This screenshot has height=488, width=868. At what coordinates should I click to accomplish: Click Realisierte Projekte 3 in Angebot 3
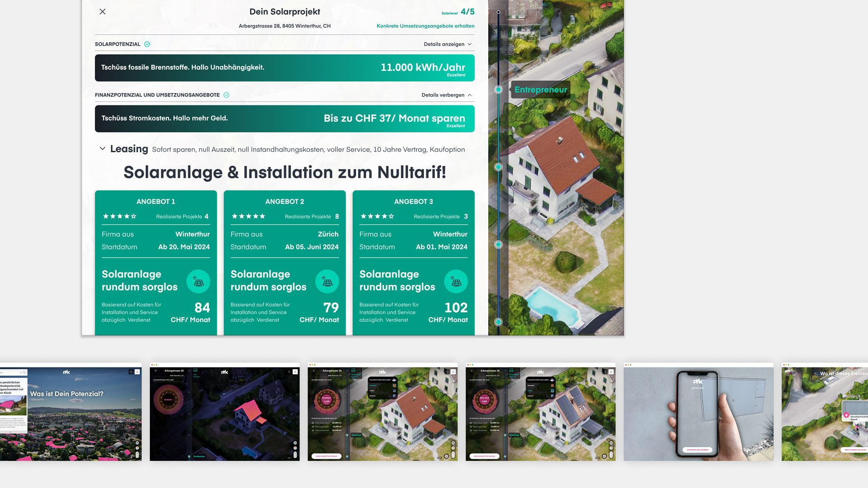tap(441, 216)
